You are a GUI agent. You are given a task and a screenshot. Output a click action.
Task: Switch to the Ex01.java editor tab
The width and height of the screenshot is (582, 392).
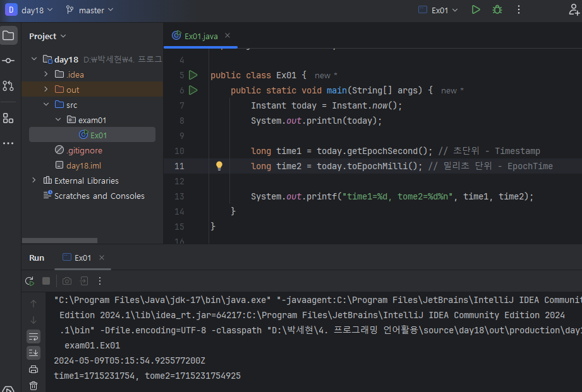[x=200, y=36]
